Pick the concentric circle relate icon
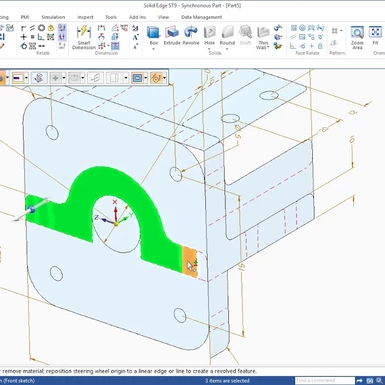 click(x=41, y=28)
